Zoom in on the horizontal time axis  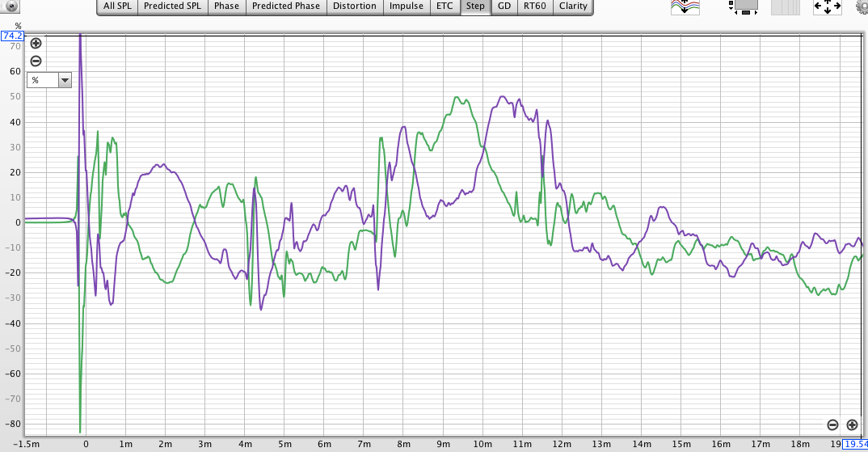852,425
